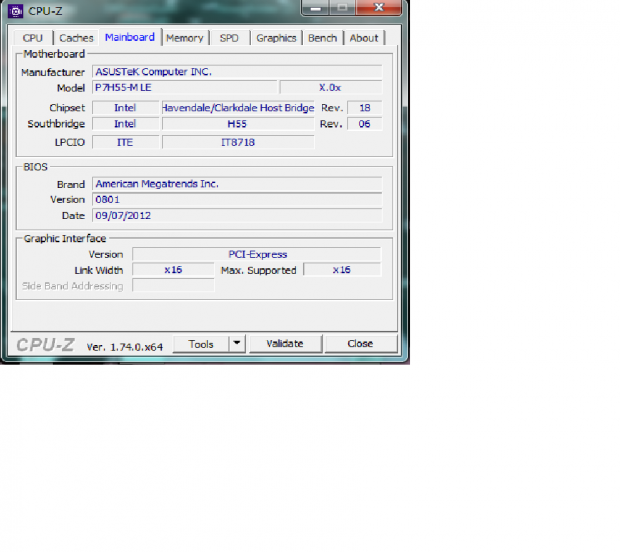Go to the SPD tab
Image resolution: width=620 pixels, height=552 pixels.
point(229,38)
